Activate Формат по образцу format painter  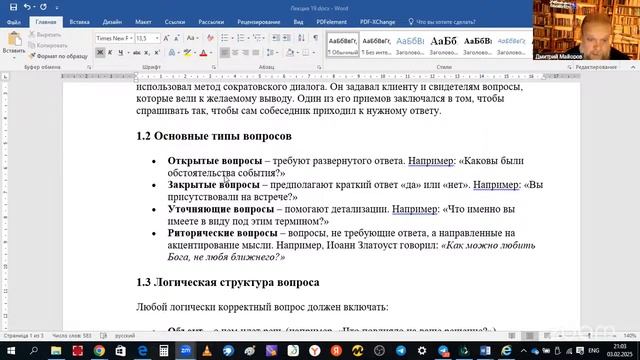point(58,56)
